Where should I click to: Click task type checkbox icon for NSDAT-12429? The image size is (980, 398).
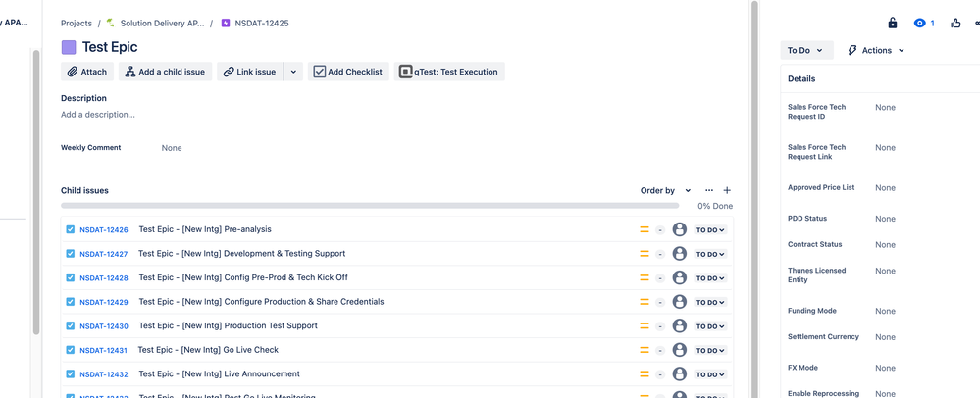pyautogui.click(x=70, y=302)
